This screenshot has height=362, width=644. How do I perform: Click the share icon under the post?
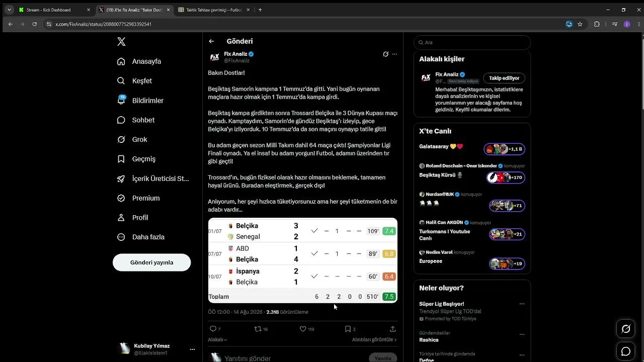click(x=393, y=329)
